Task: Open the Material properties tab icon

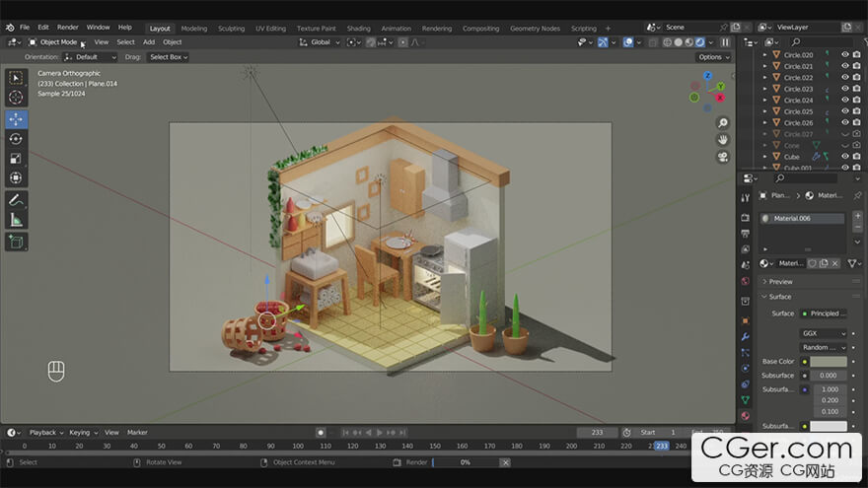Action: pyautogui.click(x=745, y=415)
